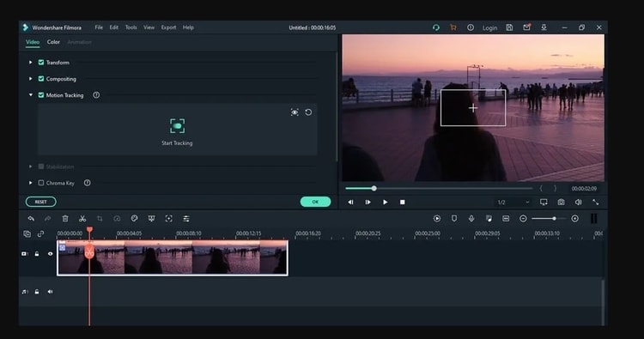Screen dimensions: 644x339
Task: Click the Undo arrow in timeline toolbar
Action: click(x=31, y=219)
